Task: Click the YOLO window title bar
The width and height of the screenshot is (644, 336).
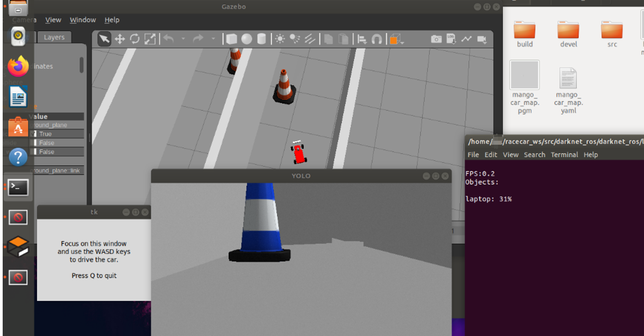Action: [301, 176]
